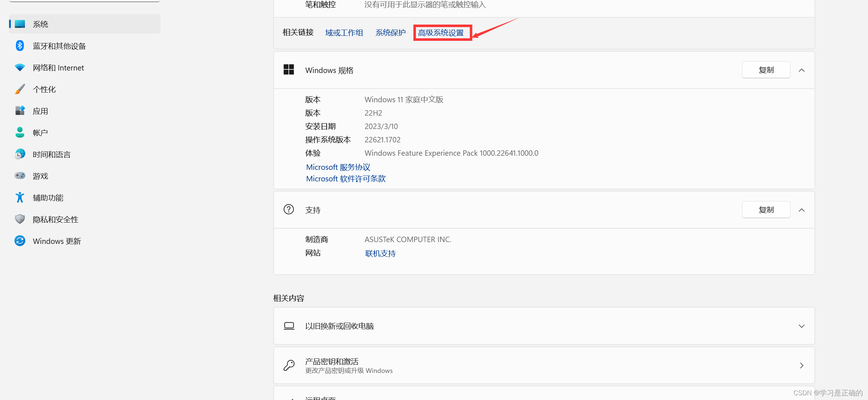Click install date 2023/3/10
The image size is (868, 400).
[381, 126]
